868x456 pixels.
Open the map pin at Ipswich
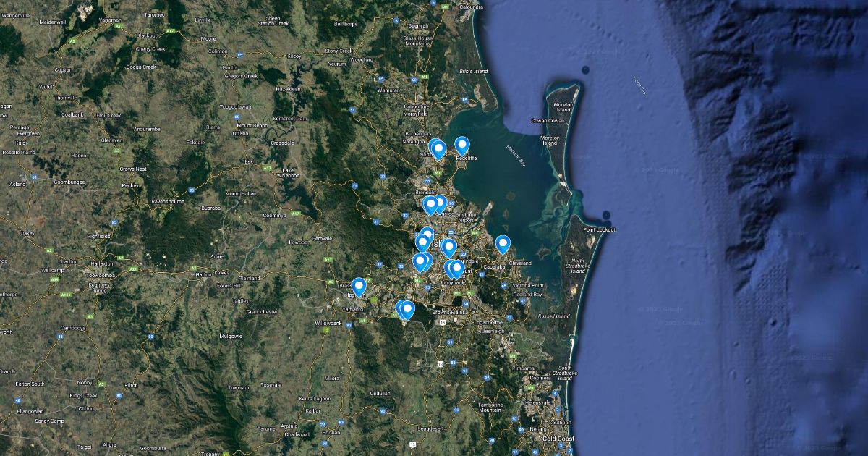tap(359, 288)
